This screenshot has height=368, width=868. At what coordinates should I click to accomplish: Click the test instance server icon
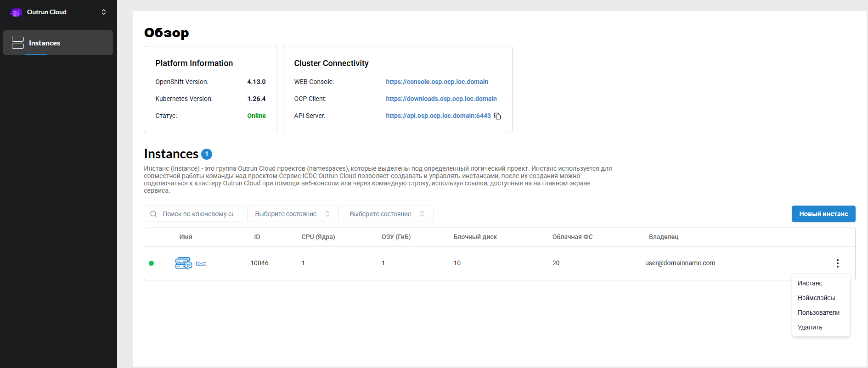point(184,263)
